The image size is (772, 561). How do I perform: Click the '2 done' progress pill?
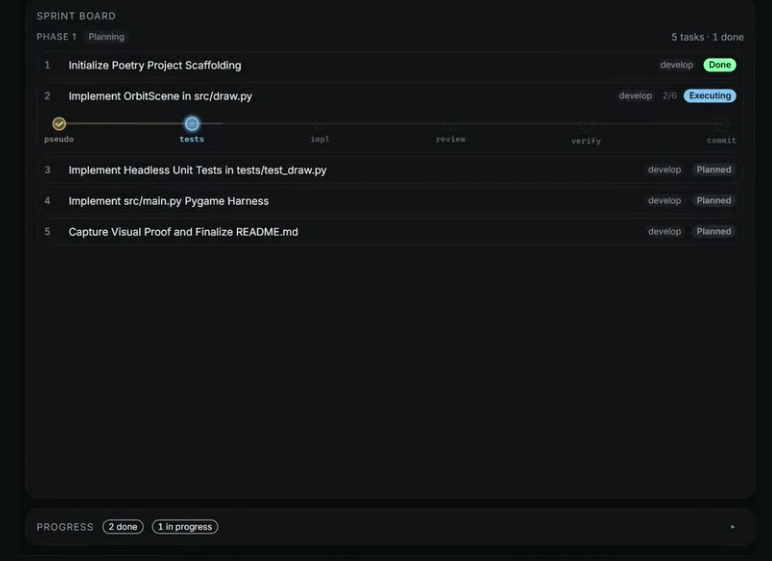(123, 527)
